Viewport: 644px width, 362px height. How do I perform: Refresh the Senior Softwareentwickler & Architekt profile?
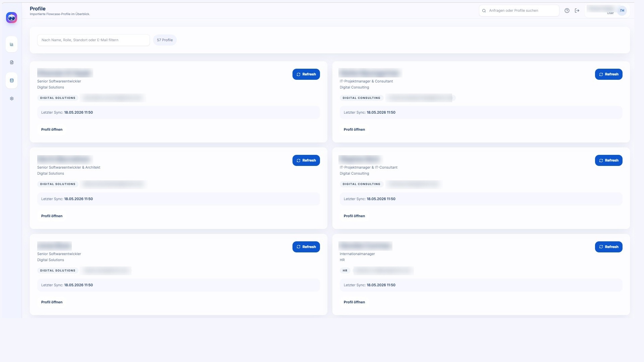pos(306,160)
